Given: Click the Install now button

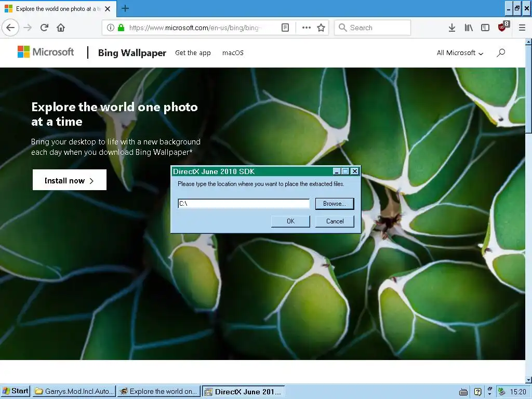Looking at the screenshot, I should coord(70,180).
